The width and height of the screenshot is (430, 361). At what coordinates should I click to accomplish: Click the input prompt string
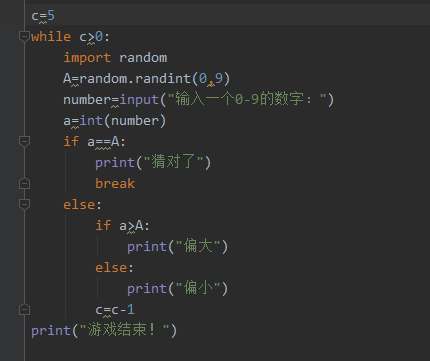(246, 99)
